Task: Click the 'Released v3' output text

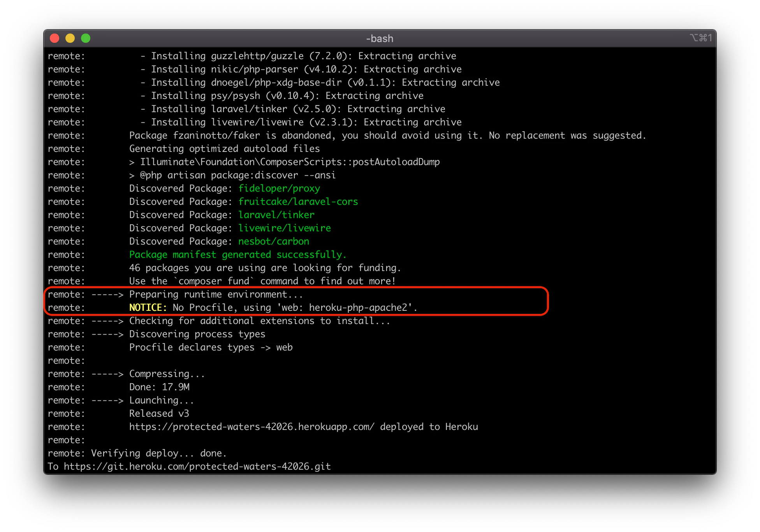Action: pyautogui.click(x=159, y=414)
